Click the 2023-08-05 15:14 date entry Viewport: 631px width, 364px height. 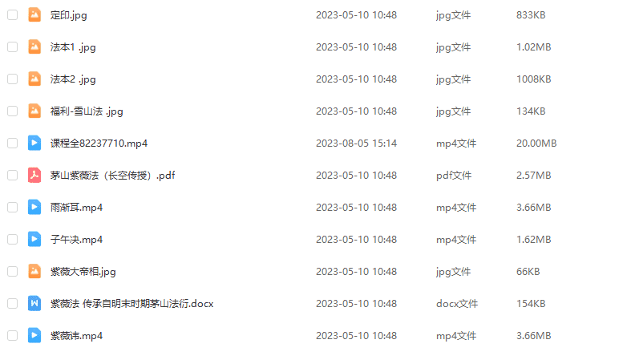pos(356,144)
